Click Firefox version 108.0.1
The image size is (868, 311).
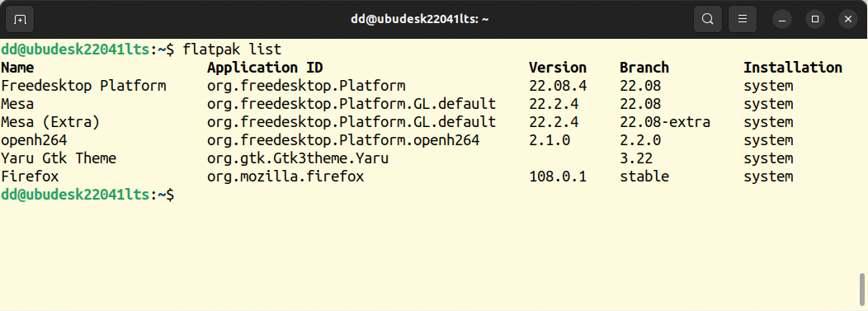[558, 177]
